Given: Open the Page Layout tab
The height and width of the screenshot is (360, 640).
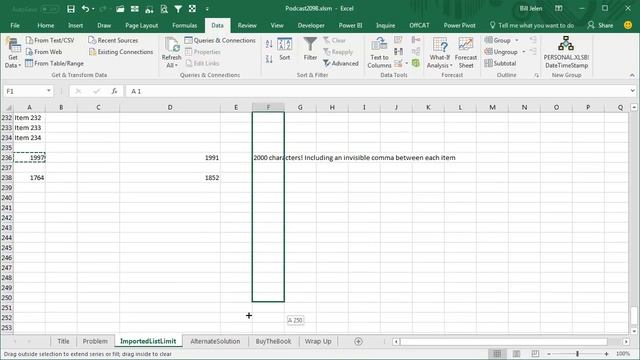Looking at the screenshot, I should [141, 25].
